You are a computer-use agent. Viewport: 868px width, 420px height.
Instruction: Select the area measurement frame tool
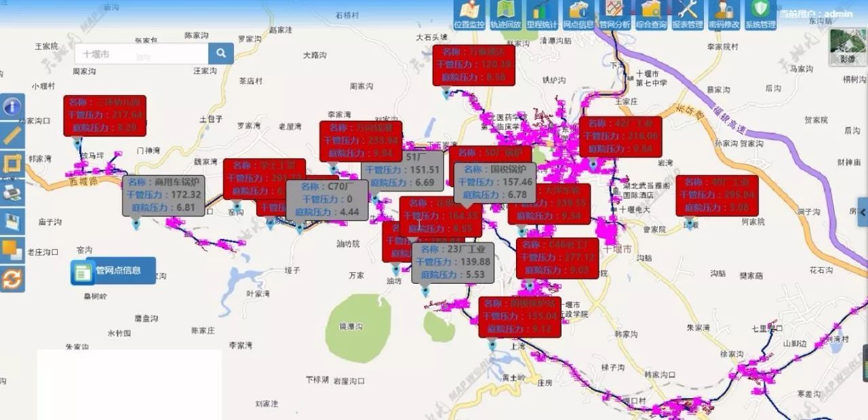tap(12, 164)
